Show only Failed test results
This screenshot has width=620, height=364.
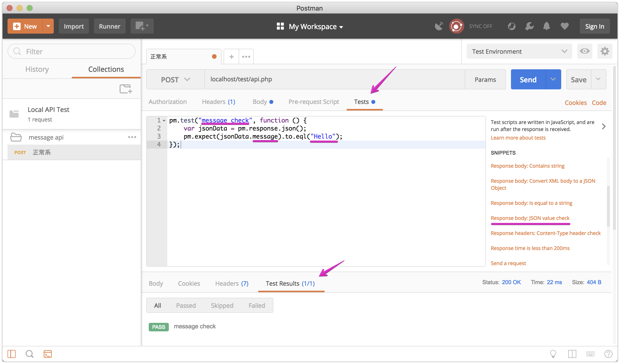[x=257, y=306]
